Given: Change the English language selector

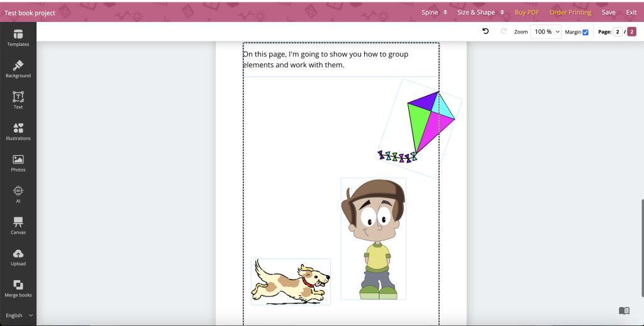Looking at the screenshot, I should coord(19,315).
